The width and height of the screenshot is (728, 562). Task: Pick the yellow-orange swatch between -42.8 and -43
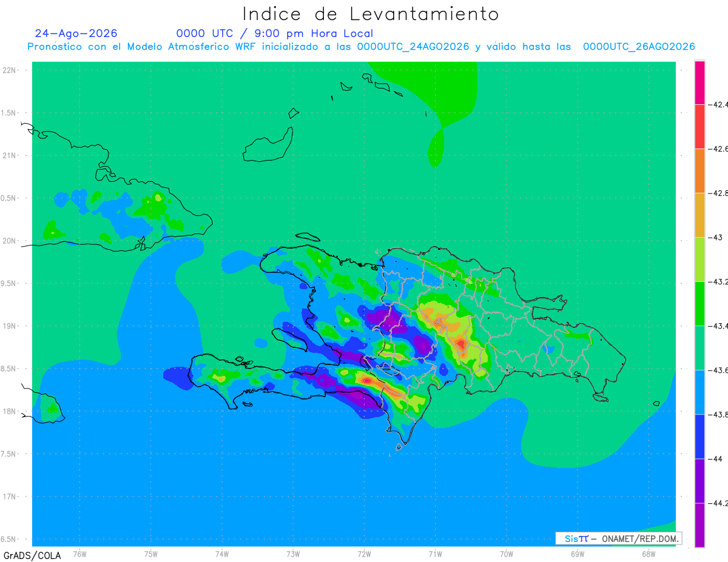click(x=699, y=215)
